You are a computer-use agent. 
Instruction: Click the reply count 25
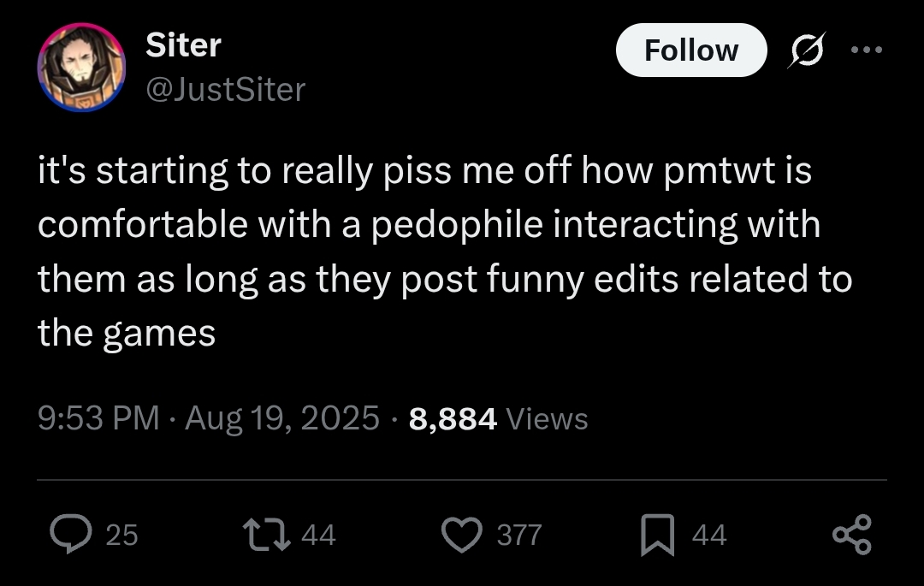(121, 536)
